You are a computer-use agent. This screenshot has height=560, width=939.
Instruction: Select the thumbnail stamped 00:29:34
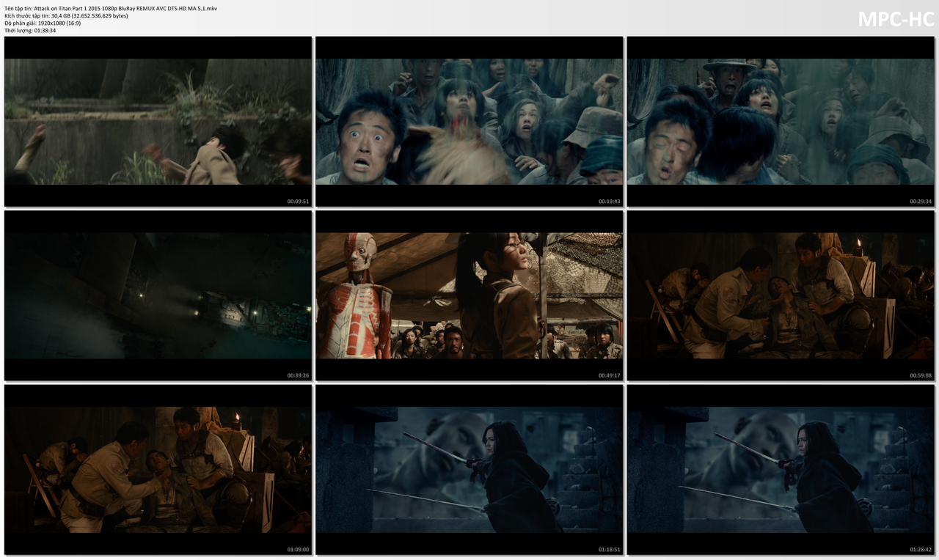[x=781, y=122]
